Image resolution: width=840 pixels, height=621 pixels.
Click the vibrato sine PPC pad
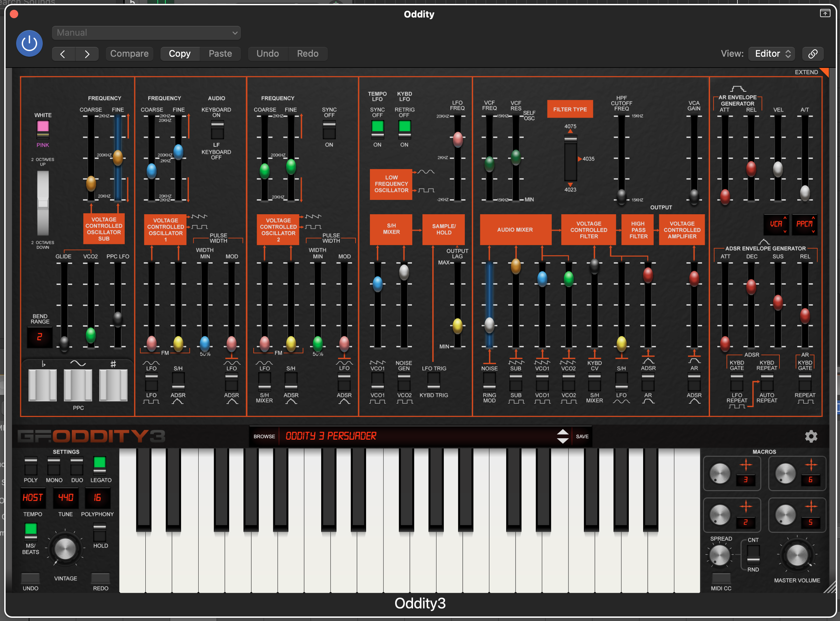(x=78, y=385)
